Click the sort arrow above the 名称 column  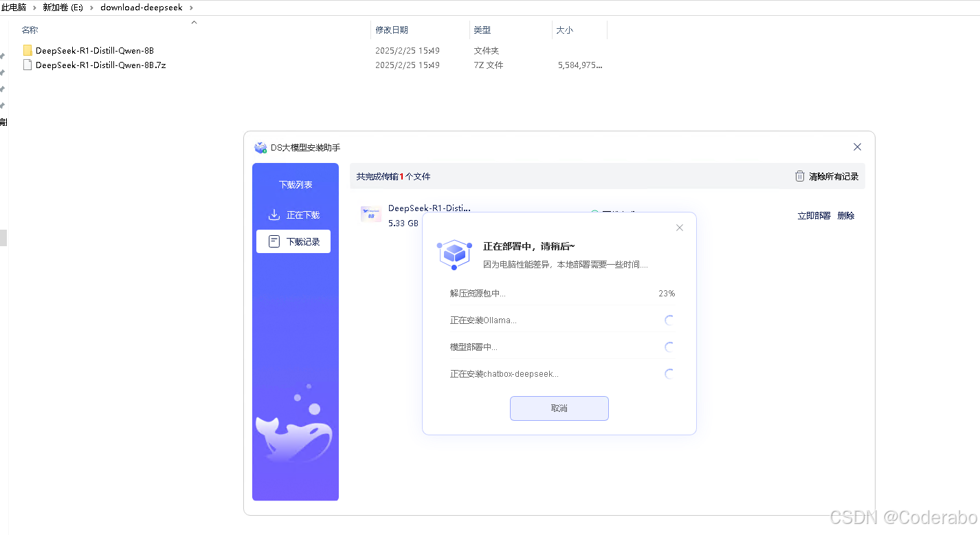[x=194, y=22]
